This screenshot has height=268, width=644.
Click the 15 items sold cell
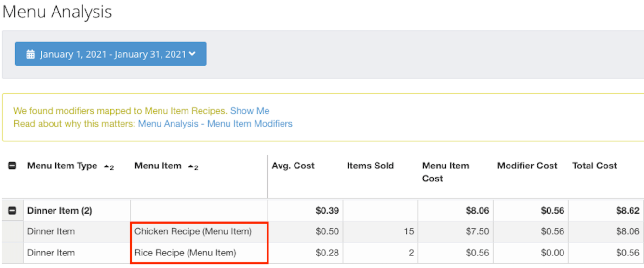(409, 231)
